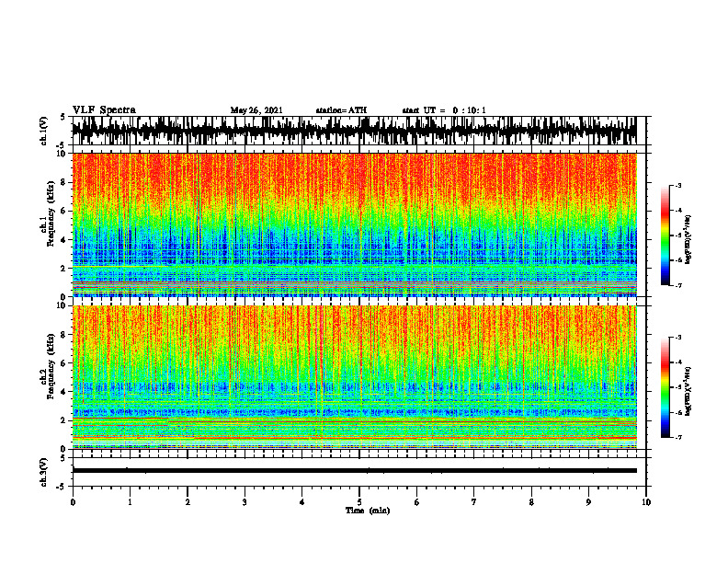Click the ch.1 voltage waveform trace
Viewport: 728px width, 563px height.
click(354, 131)
